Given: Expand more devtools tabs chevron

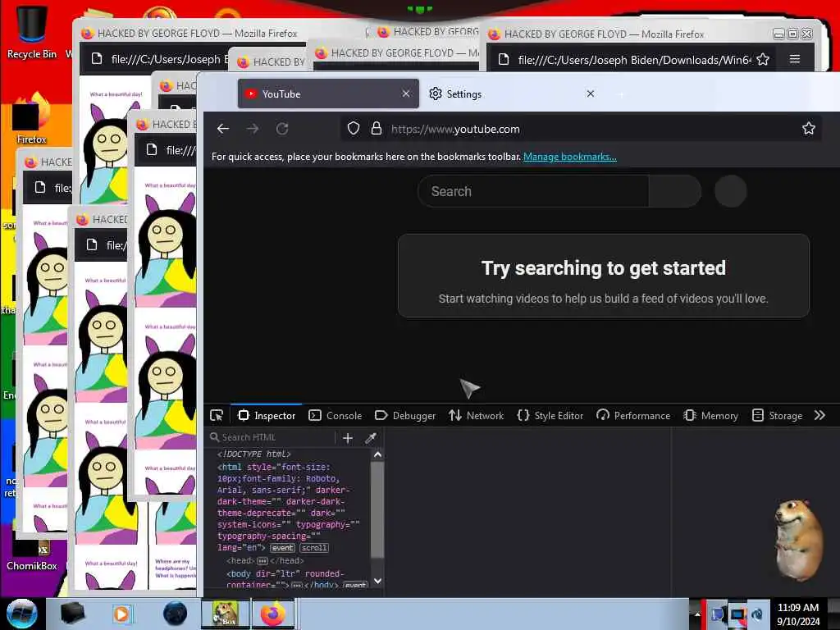Looking at the screenshot, I should (x=819, y=416).
